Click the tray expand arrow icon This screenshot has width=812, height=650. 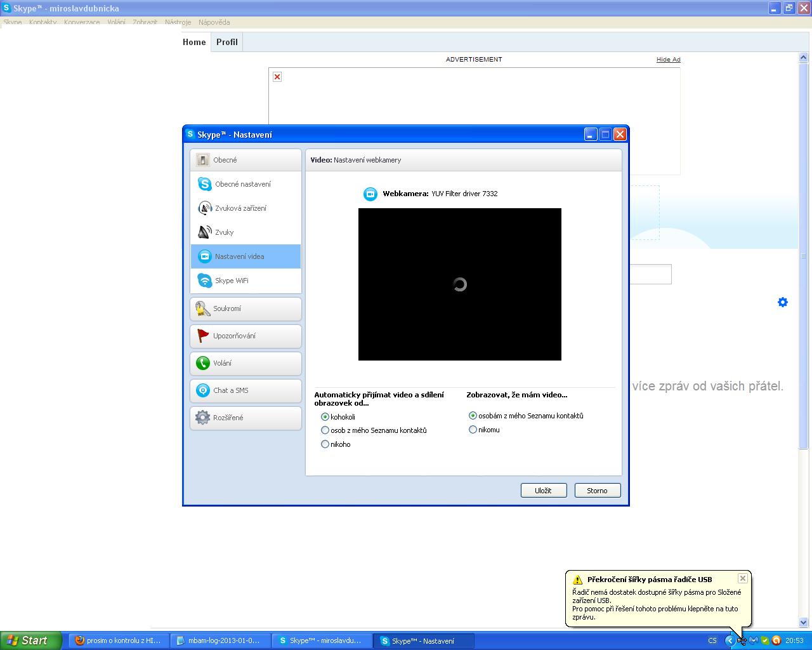click(x=730, y=640)
